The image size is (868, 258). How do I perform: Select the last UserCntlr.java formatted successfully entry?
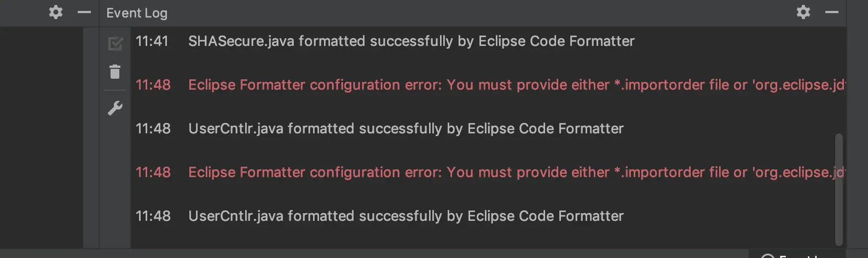406,216
